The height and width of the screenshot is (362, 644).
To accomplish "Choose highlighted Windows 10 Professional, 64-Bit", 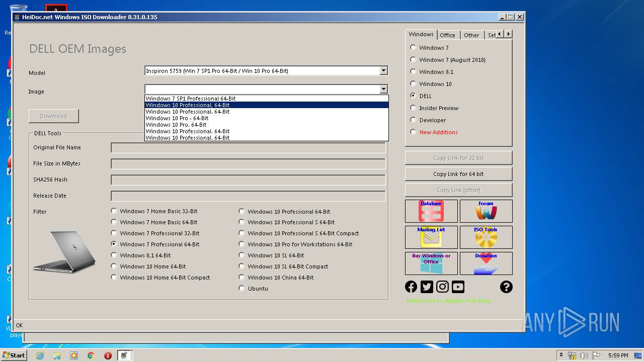I will point(266,105).
